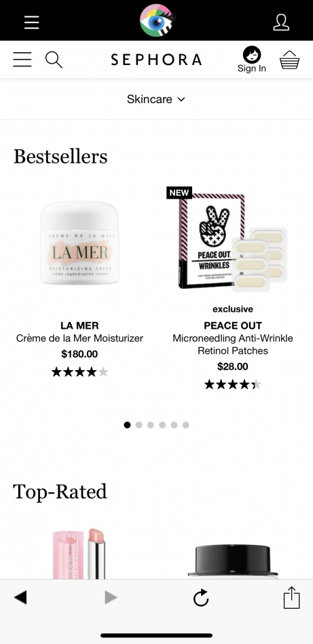
Task: Open Peace Out Wrinkles patches image
Action: [232, 239]
